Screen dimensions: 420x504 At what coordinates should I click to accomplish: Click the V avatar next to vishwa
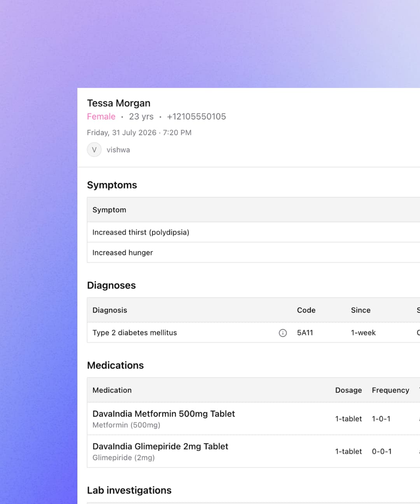point(94,150)
